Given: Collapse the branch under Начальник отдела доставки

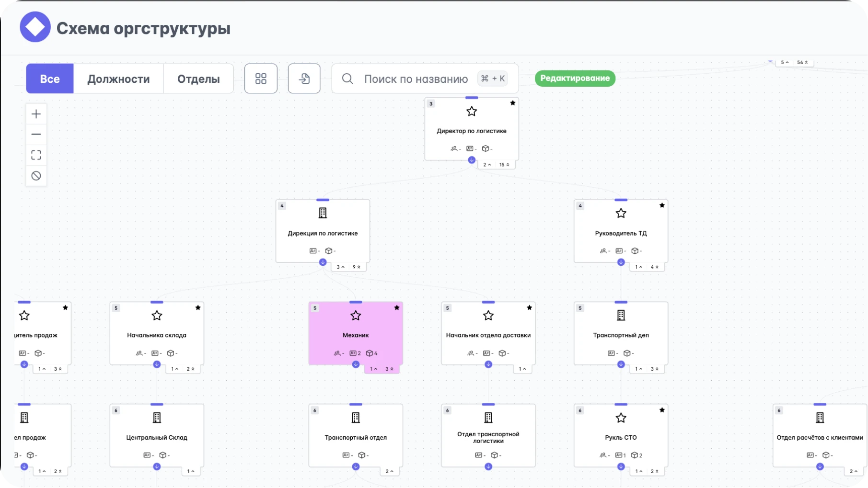Looking at the screenshot, I should (x=488, y=364).
